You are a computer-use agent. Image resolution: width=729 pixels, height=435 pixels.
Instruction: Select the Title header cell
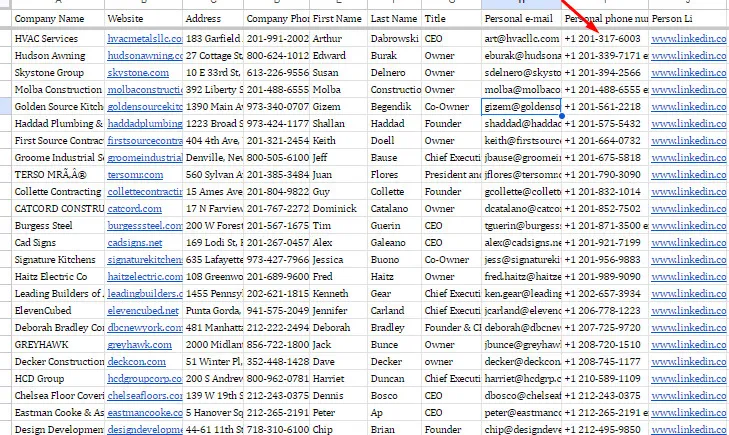(x=451, y=19)
